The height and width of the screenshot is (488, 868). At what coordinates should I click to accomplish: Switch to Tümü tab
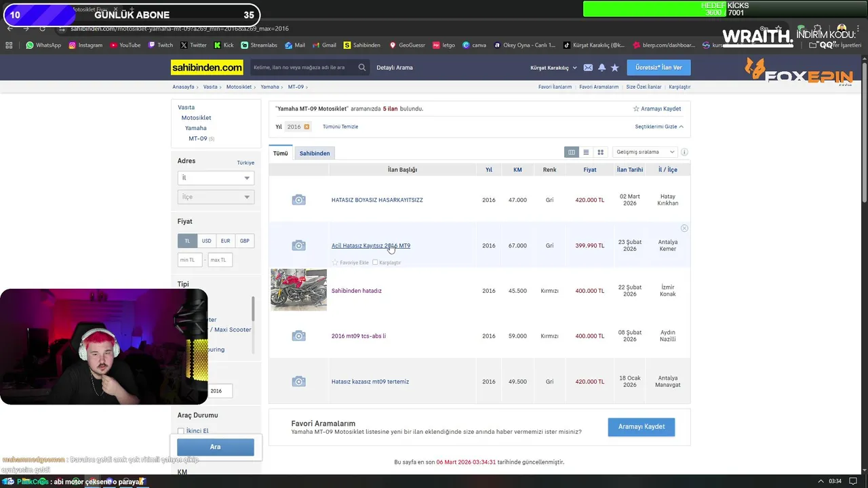click(x=280, y=153)
